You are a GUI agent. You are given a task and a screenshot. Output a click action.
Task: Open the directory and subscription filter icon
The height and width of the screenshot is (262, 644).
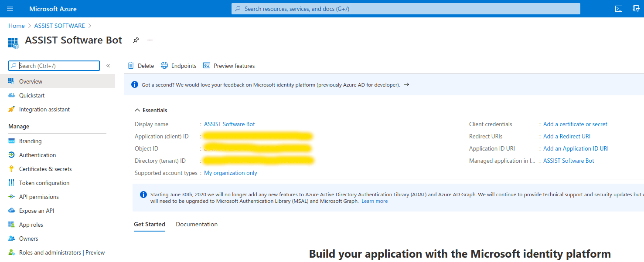coord(636,8)
